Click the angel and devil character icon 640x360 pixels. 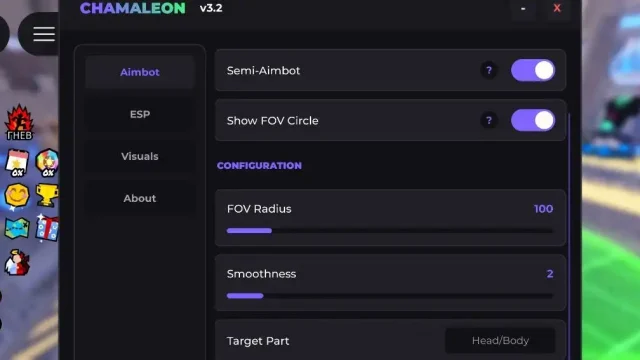click(x=17, y=262)
